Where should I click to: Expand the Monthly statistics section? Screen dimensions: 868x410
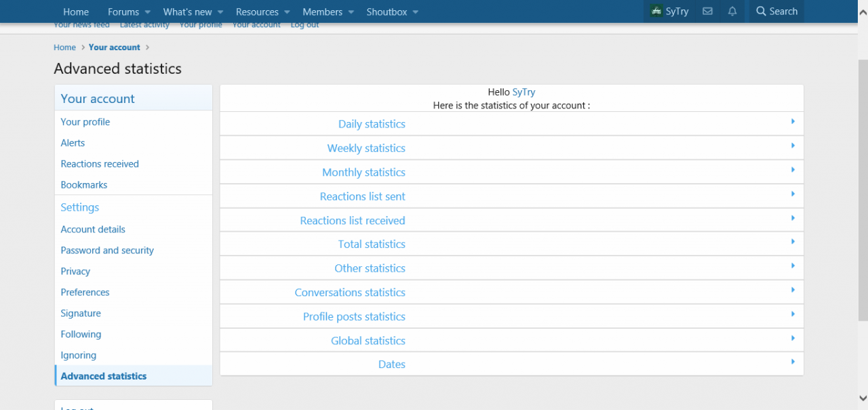363,173
